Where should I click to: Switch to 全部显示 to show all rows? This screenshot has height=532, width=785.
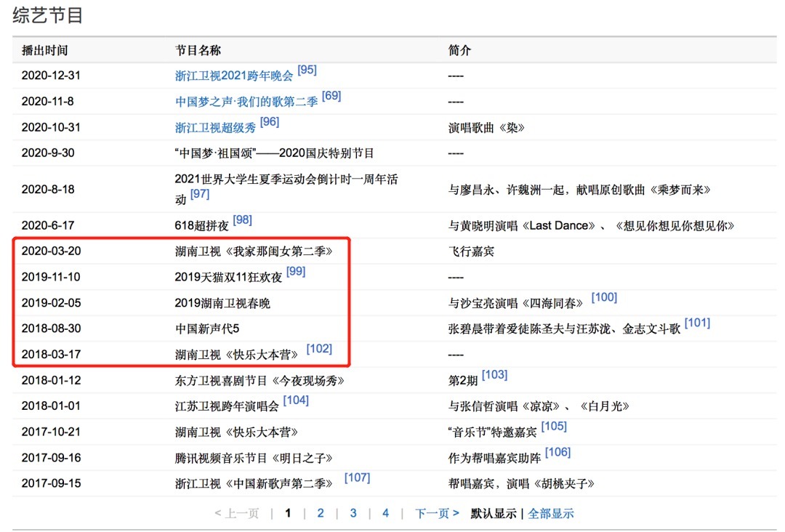[x=551, y=514]
